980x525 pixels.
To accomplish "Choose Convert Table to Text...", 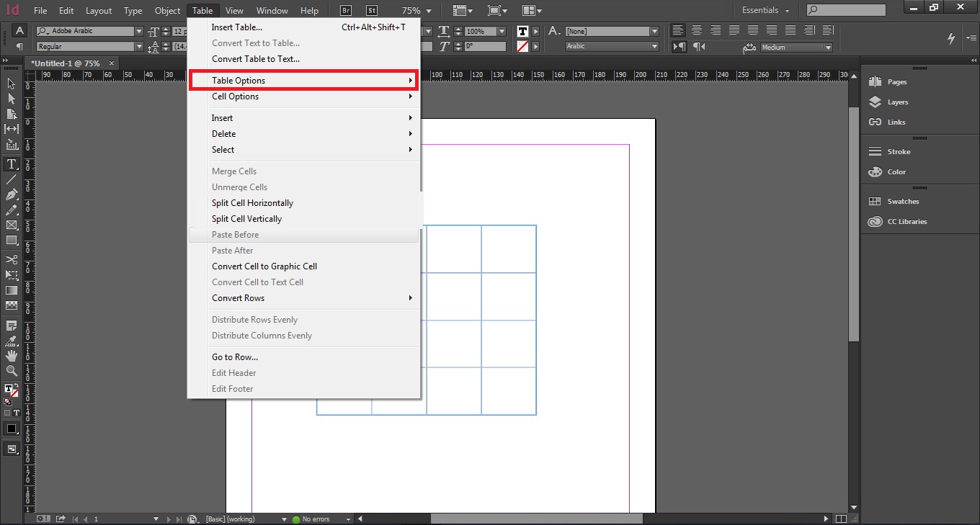I will point(304,59).
